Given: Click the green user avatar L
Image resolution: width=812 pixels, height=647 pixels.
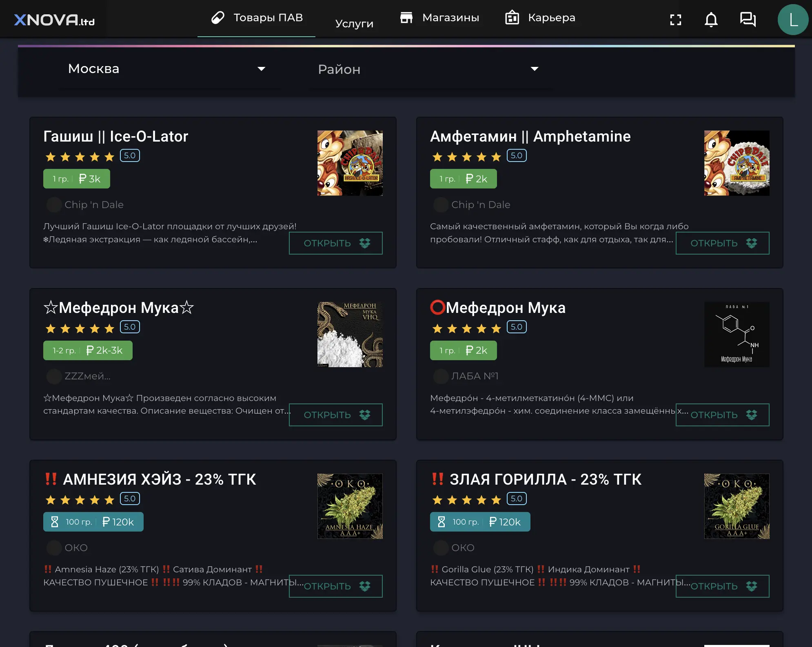Looking at the screenshot, I should [793, 20].
